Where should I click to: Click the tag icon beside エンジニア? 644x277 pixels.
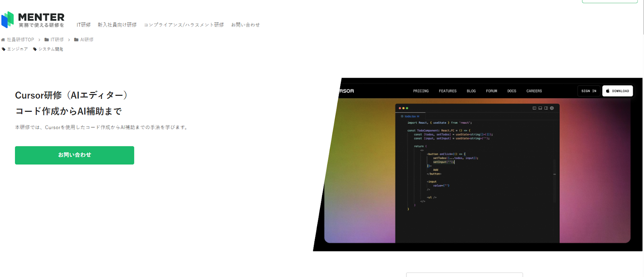point(4,49)
